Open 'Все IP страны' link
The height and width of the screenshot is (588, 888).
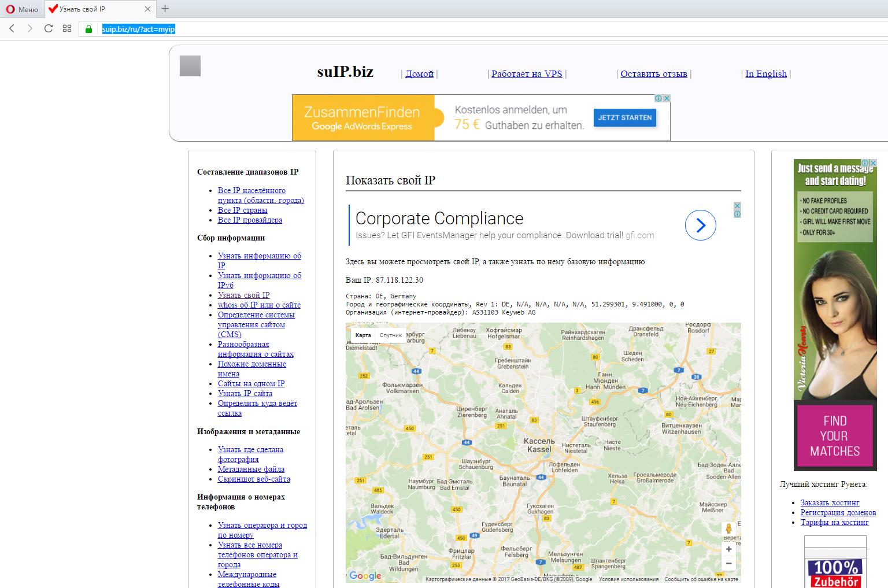pos(242,210)
